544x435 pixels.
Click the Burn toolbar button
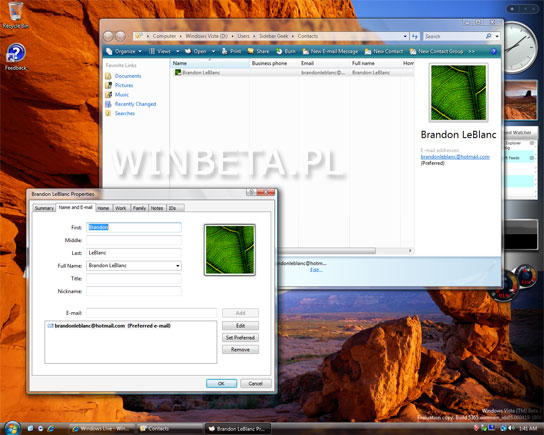pos(286,51)
